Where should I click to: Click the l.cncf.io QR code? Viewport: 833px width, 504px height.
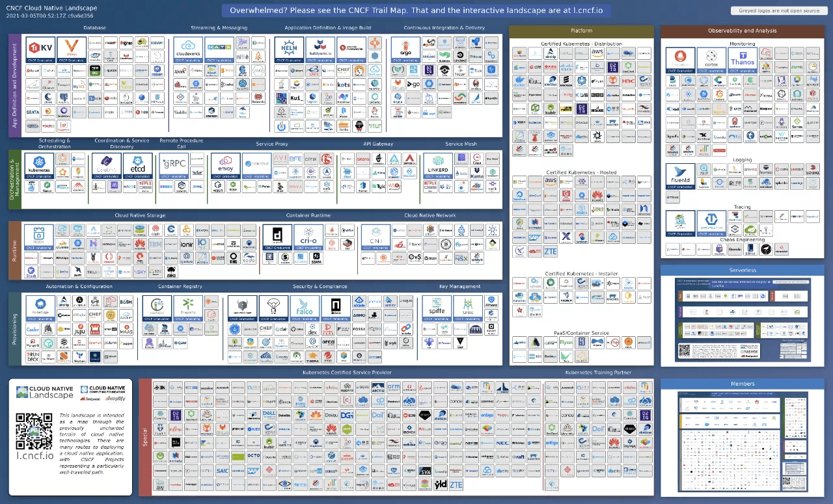point(34,431)
